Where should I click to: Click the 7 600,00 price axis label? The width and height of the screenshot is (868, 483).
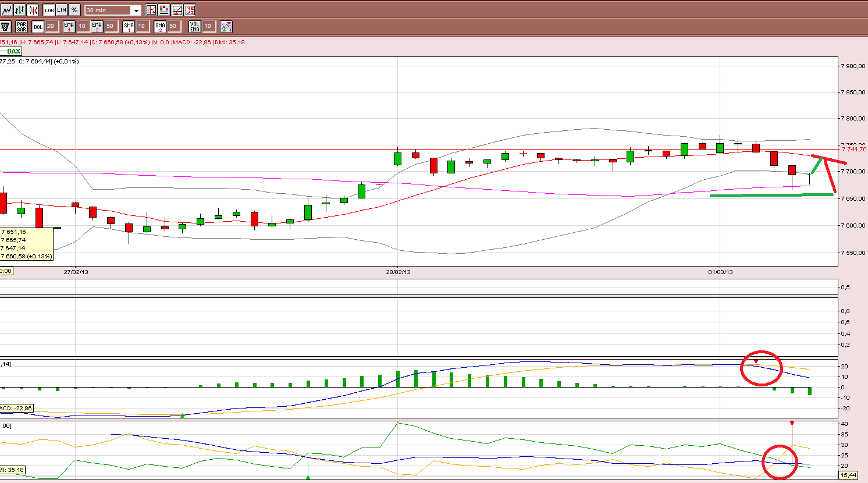tap(853, 225)
